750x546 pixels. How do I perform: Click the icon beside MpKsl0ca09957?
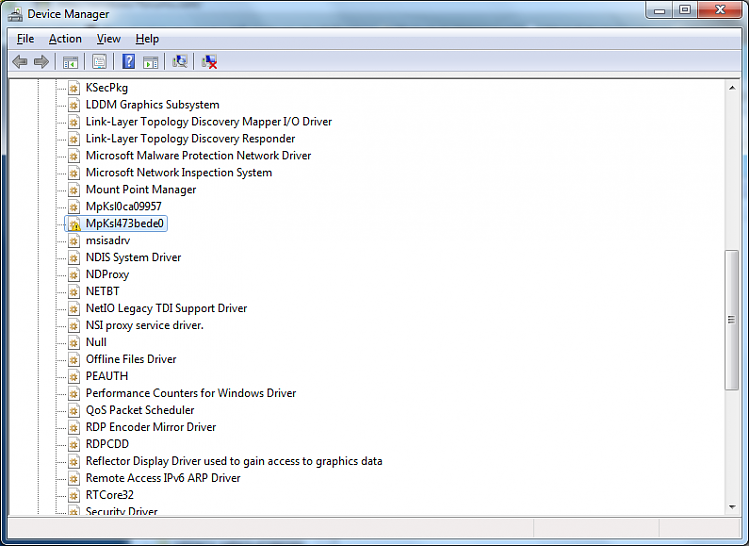pyautogui.click(x=74, y=207)
